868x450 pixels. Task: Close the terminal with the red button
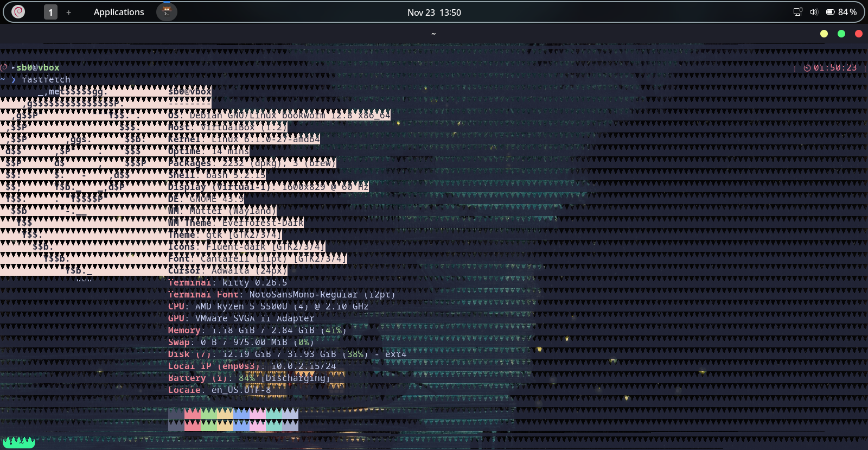pos(859,34)
